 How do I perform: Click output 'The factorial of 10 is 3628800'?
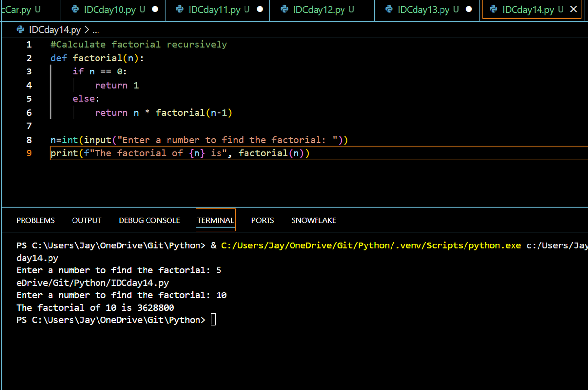coord(95,308)
